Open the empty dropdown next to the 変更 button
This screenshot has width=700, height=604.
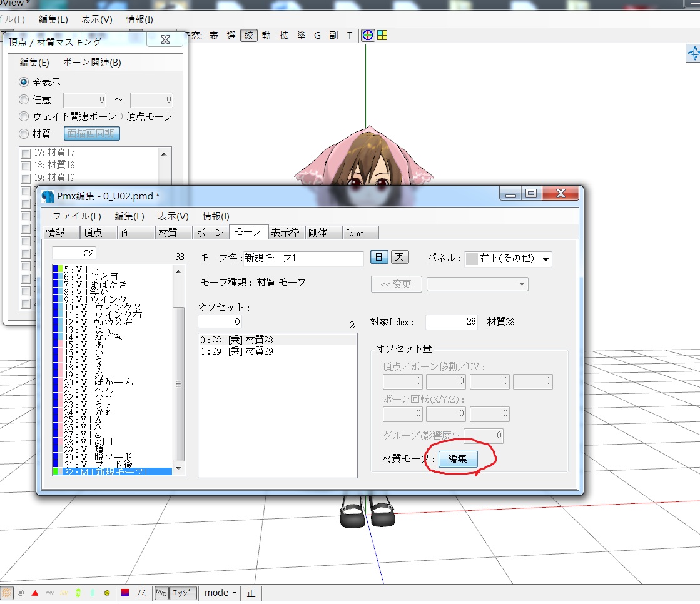point(477,284)
